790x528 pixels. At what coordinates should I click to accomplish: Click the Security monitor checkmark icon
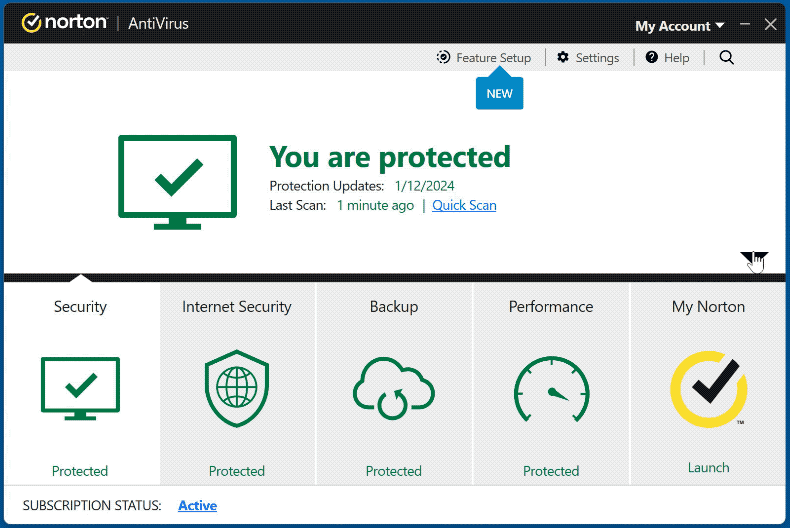tap(81, 388)
